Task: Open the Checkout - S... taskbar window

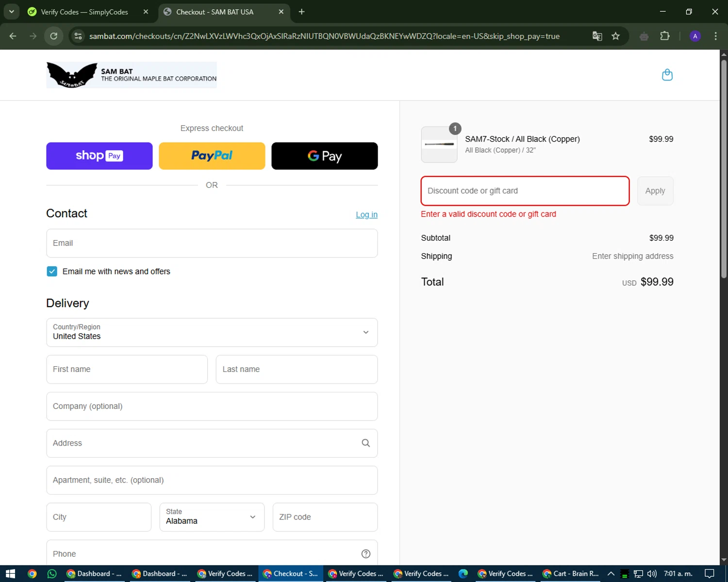Action: [x=290, y=574]
